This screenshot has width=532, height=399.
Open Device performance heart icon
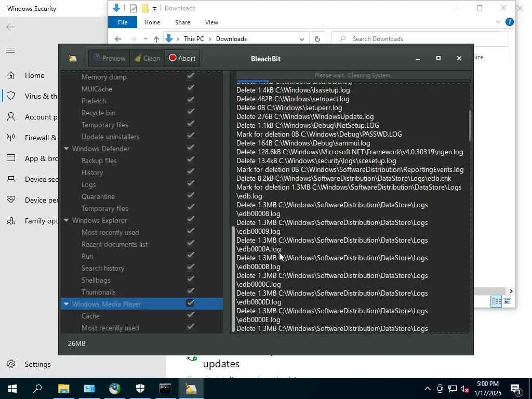(x=11, y=199)
